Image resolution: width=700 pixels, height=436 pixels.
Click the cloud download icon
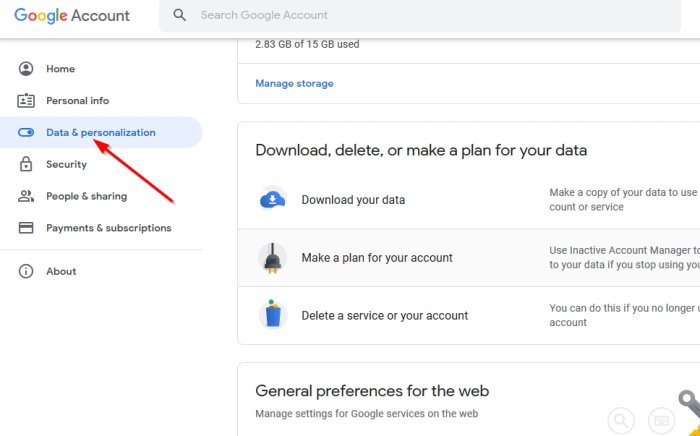point(272,199)
